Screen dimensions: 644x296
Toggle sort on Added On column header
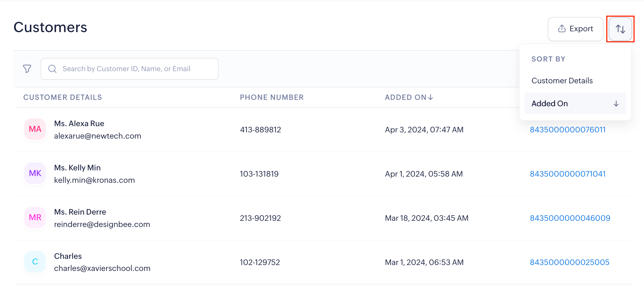point(408,97)
